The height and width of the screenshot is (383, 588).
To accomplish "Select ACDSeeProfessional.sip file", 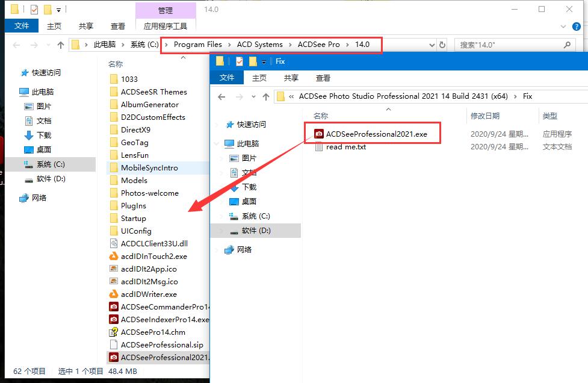I will pos(156,344).
